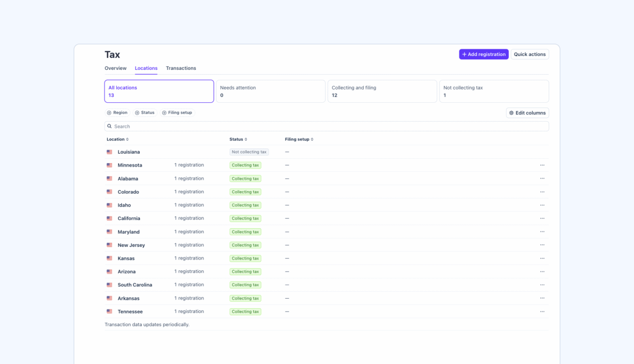Select the South Carolina location name
The width and height of the screenshot is (634, 364).
tap(135, 285)
